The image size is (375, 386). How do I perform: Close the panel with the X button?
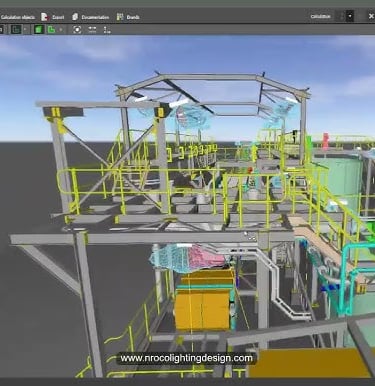coord(371,16)
